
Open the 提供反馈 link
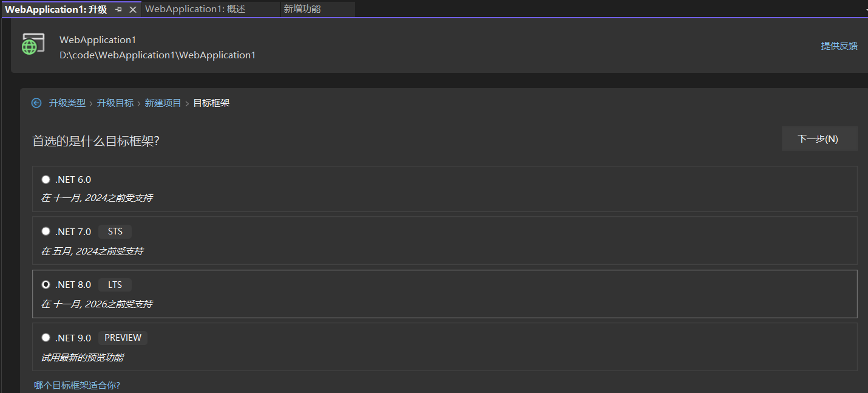coord(839,46)
